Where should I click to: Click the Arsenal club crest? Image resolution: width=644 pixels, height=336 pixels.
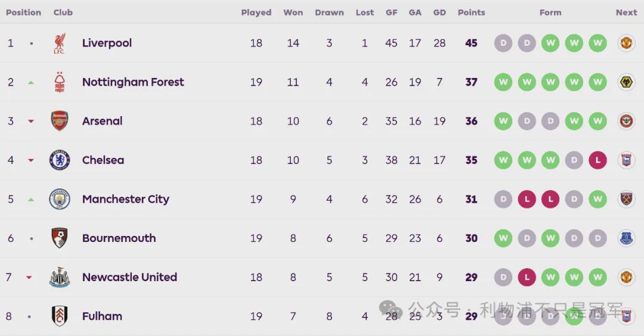[x=60, y=121]
